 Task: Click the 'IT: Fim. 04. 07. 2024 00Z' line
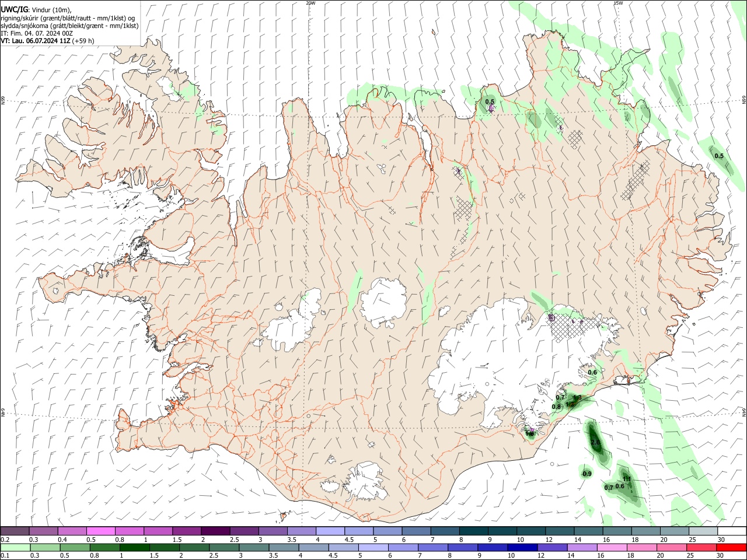(37, 33)
